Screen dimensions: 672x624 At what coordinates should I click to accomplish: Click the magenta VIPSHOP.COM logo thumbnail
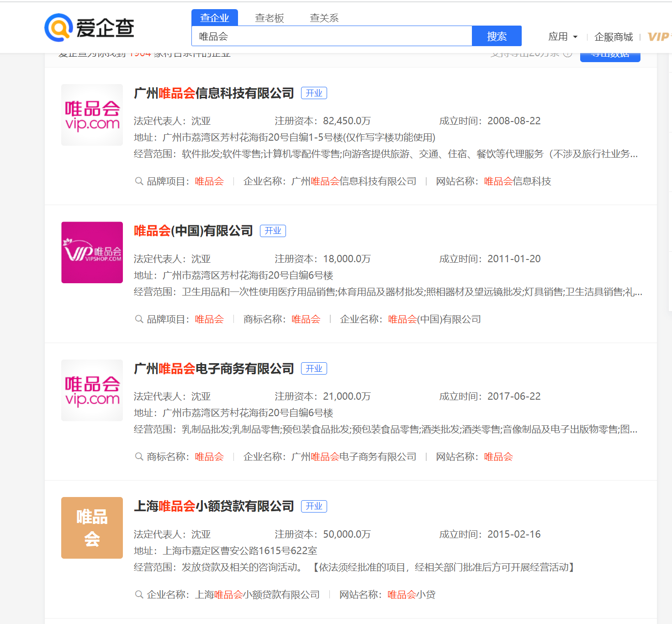pyautogui.click(x=92, y=253)
